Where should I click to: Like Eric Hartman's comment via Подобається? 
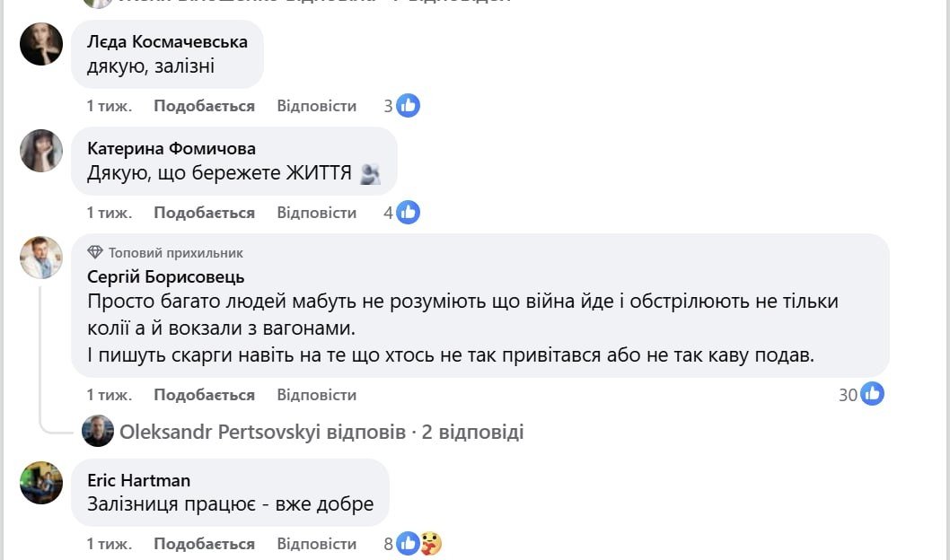[204, 544]
